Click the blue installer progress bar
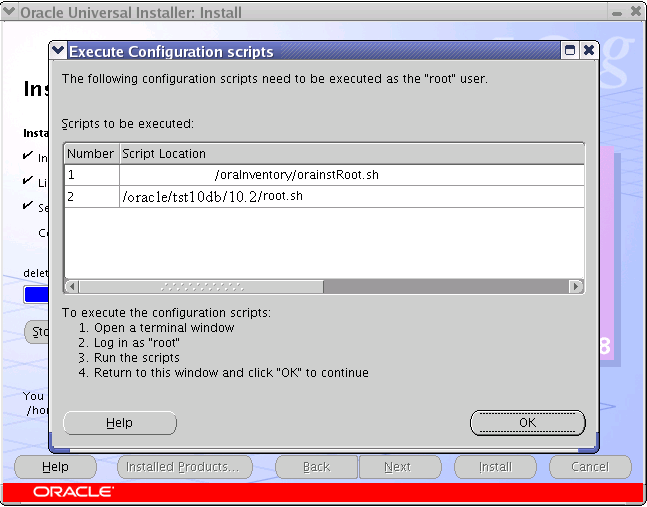 (x=36, y=295)
